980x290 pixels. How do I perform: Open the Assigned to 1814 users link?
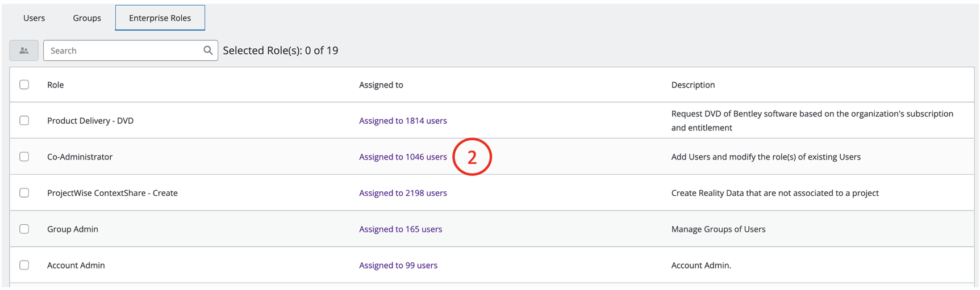coord(403,120)
